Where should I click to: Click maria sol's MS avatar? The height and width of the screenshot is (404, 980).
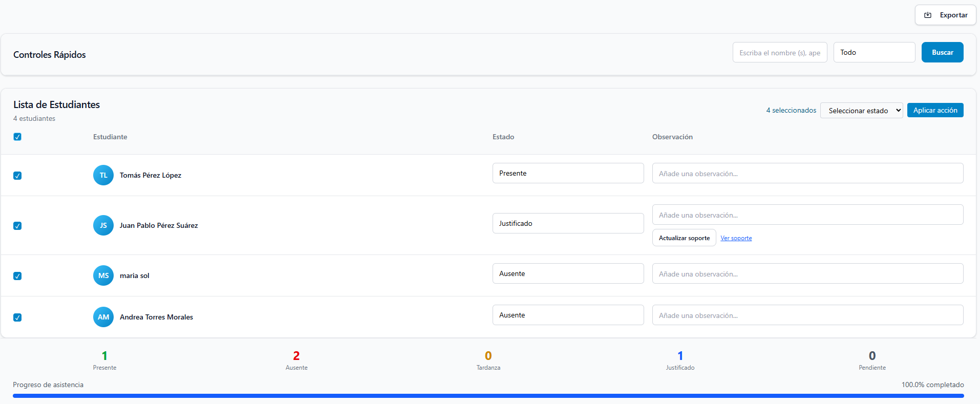pos(103,275)
